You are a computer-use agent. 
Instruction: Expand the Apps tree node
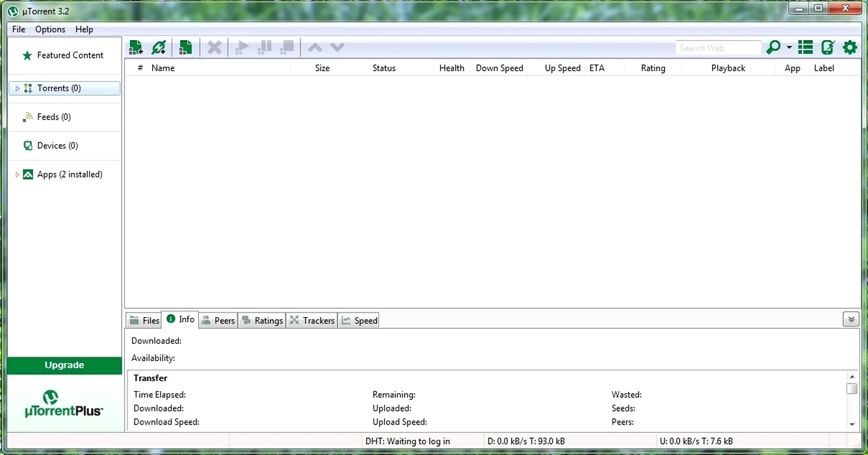[x=18, y=175]
